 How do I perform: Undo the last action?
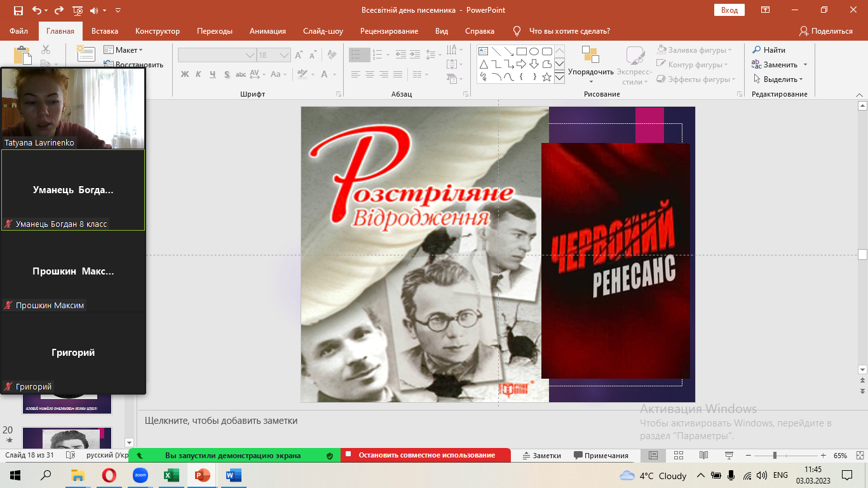pos(36,10)
